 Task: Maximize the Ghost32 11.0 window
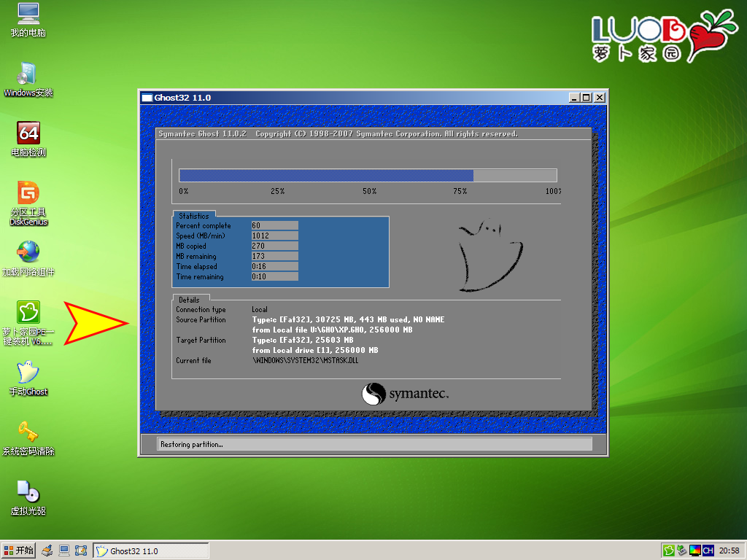click(x=587, y=97)
